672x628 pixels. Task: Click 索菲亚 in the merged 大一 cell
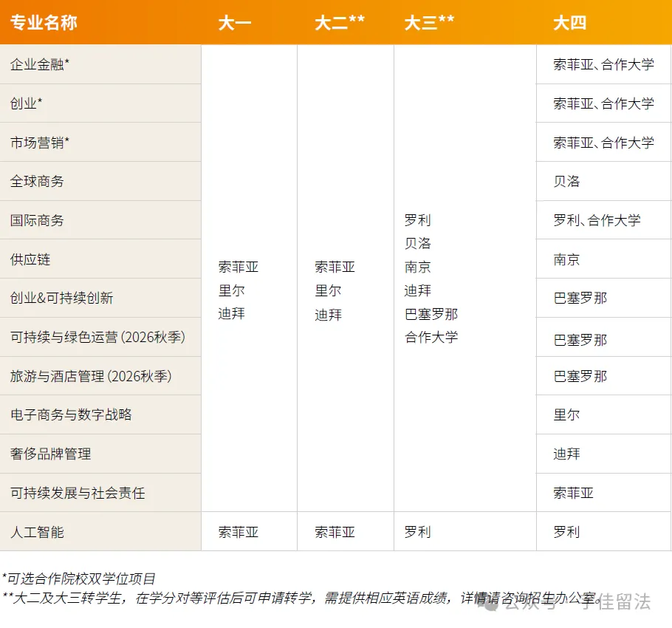tap(239, 267)
